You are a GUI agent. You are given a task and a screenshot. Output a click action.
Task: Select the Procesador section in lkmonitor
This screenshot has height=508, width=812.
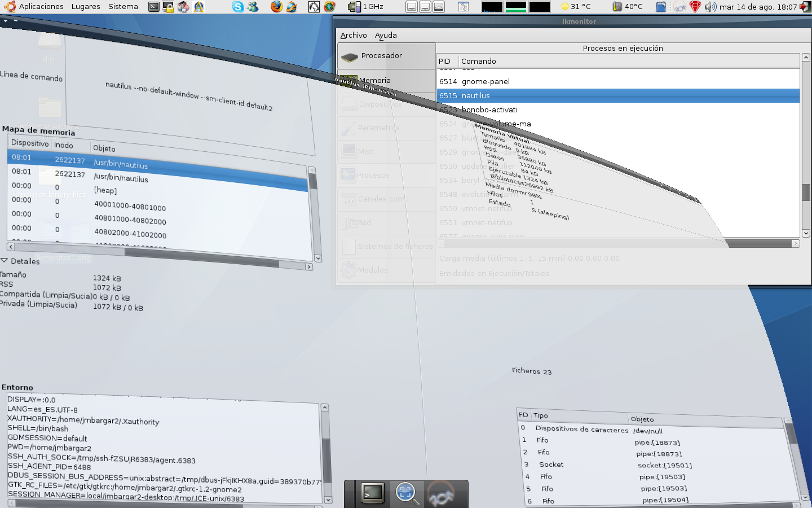(x=386, y=56)
